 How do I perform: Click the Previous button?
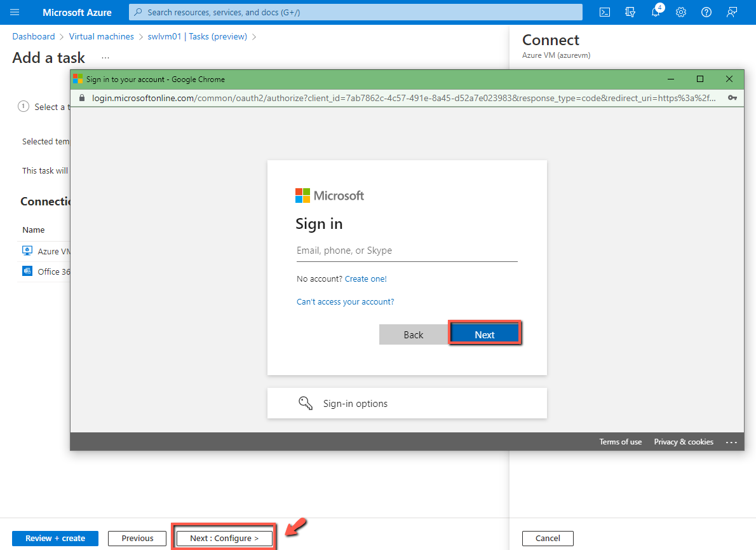(x=137, y=538)
